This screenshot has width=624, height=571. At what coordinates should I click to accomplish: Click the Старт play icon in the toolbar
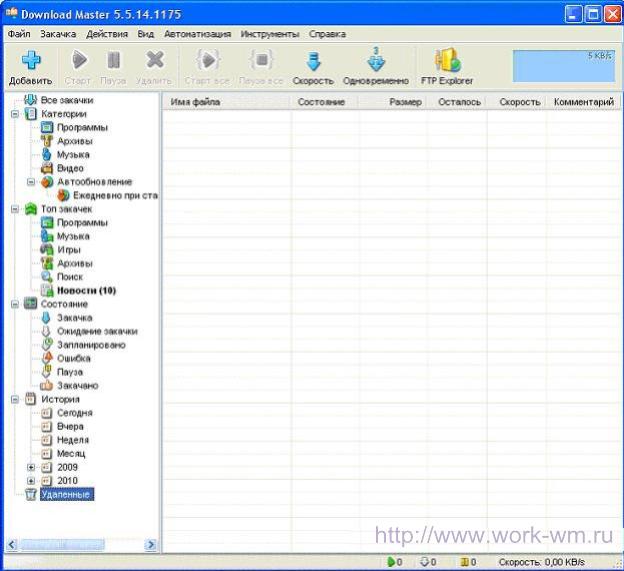click(x=79, y=60)
